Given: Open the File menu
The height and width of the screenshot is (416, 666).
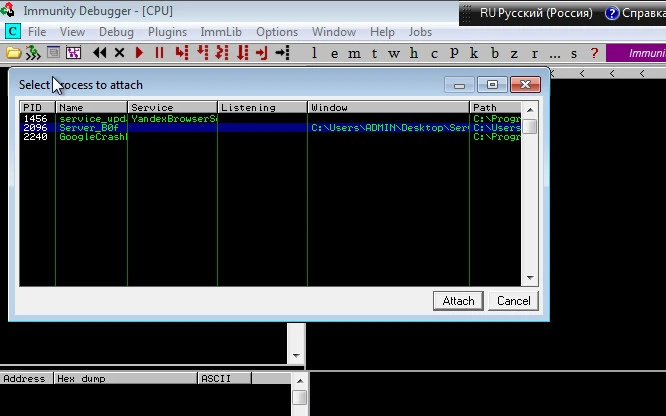Looking at the screenshot, I should click(37, 32).
